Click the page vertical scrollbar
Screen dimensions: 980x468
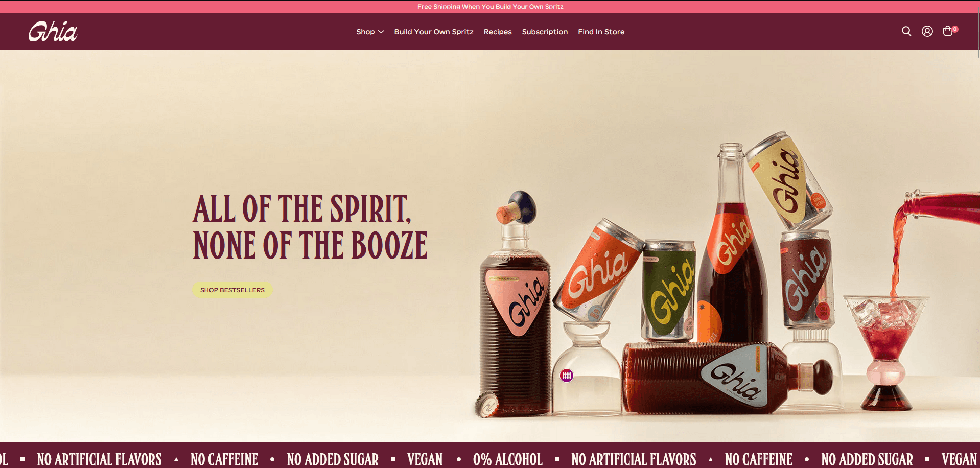click(x=978, y=234)
